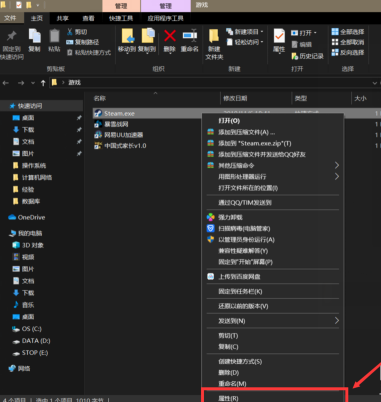The height and width of the screenshot is (402, 381).
Task: Click the 复制到 copy-to folder icon
Action: click(148, 36)
